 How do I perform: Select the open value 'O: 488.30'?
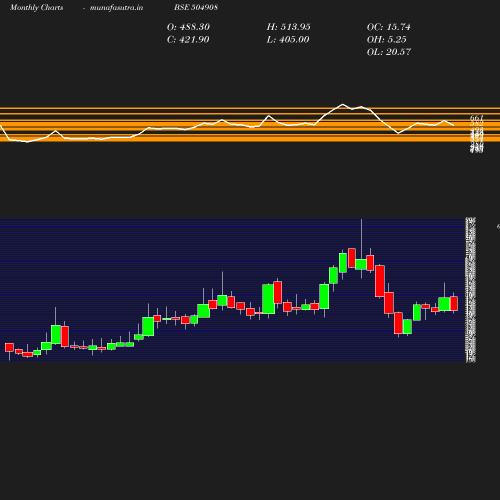[188, 27]
